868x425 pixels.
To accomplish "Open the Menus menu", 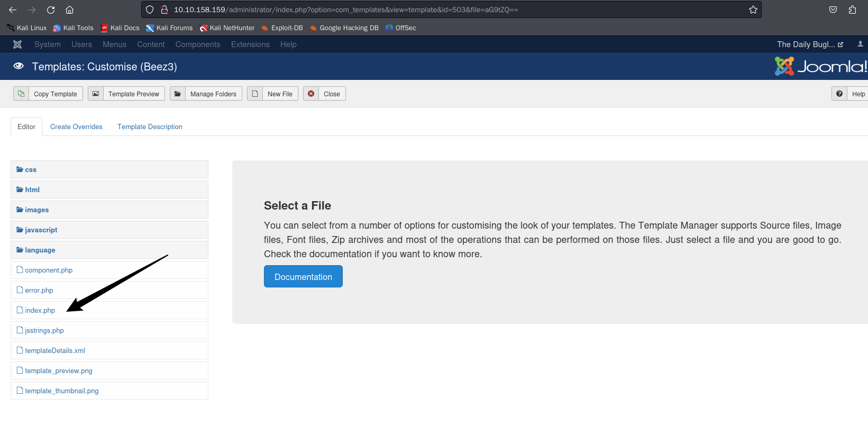I will click(114, 44).
